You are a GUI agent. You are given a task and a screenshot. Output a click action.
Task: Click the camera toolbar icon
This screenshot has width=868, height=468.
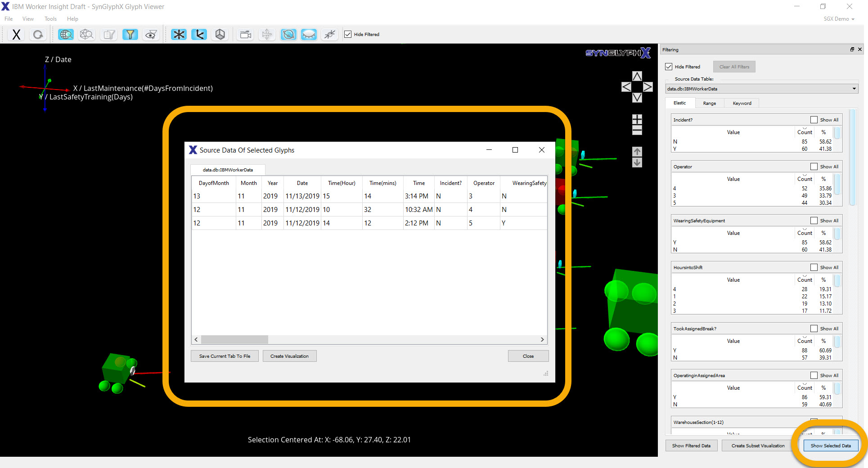pyautogui.click(x=245, y=35)
